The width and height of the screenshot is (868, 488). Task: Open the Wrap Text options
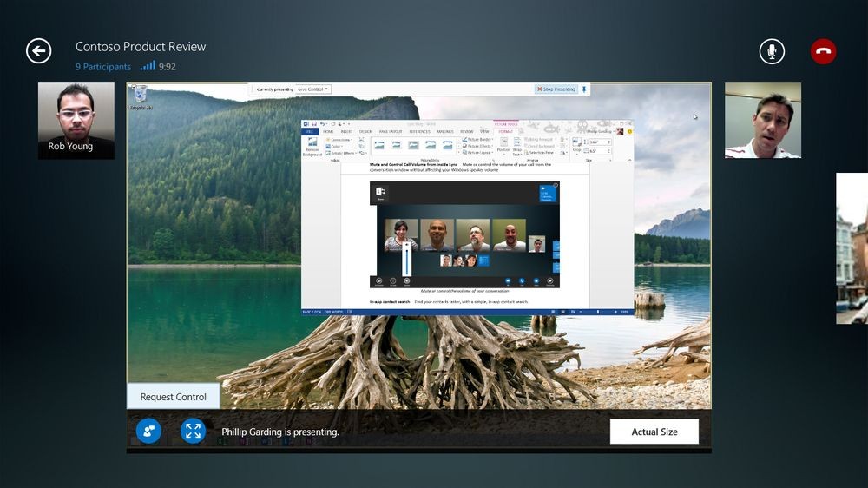pyautogui.click(x=517, y=146)
